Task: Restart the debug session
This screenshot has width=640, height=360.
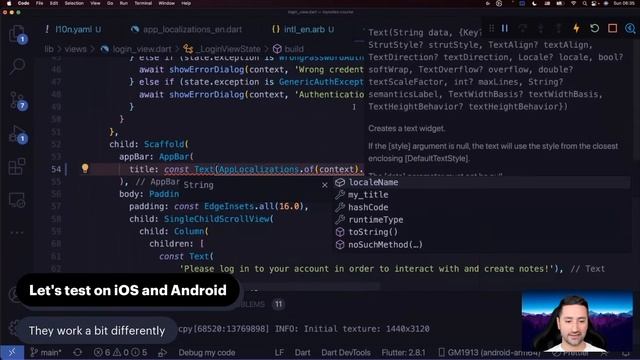Action: (x=594, y=28)
